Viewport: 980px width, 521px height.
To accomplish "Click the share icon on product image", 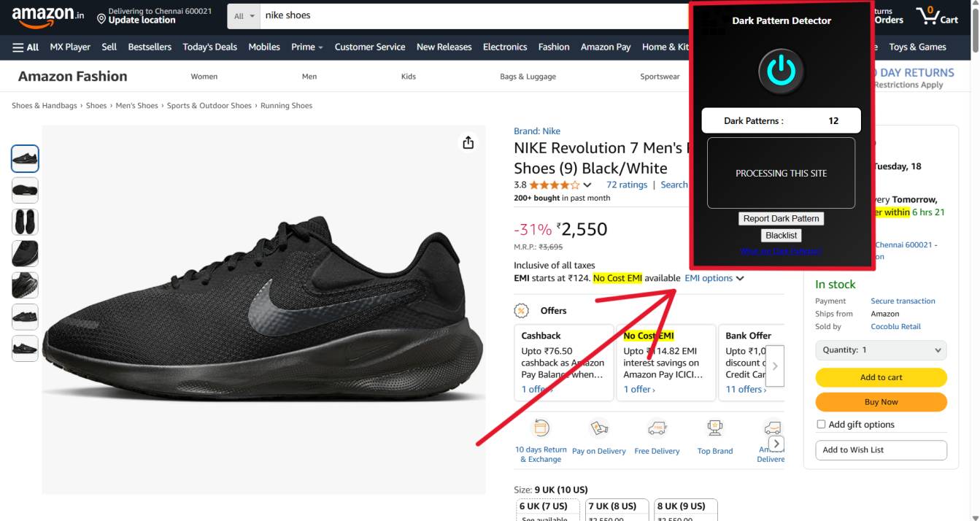I will pyautogui.click(x=468, y=142).
